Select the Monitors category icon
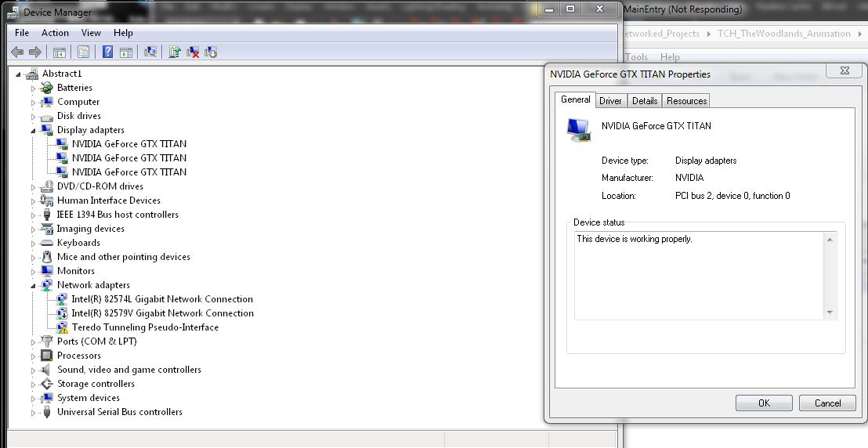Viewport: 868px width, 448px height. point(46,271)
